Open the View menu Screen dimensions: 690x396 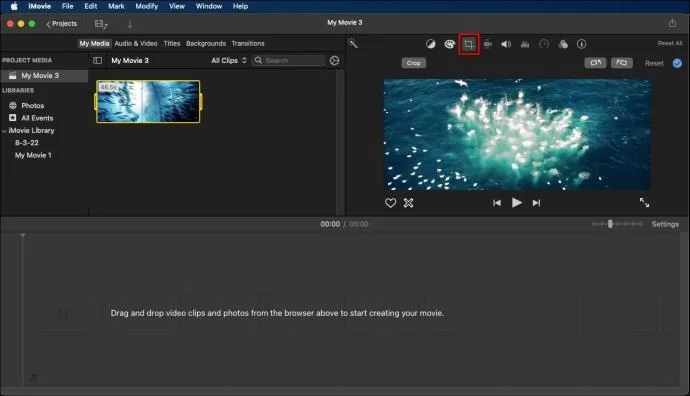(x=176, y=6)
